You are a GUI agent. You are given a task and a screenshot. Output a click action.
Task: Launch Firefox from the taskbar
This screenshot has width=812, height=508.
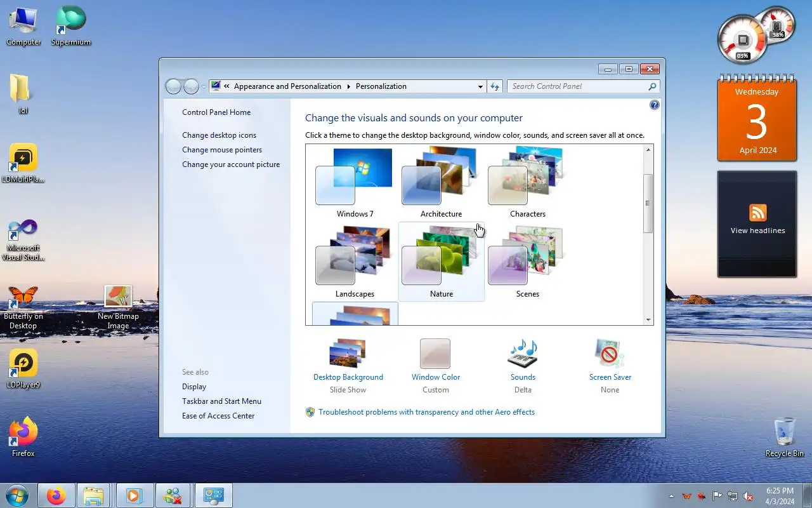[x=56, y=495]
